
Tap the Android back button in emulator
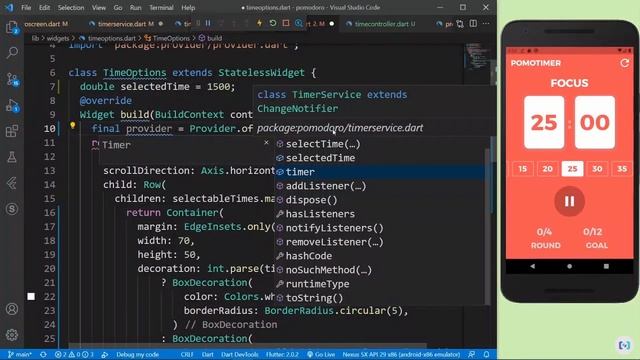533,266
